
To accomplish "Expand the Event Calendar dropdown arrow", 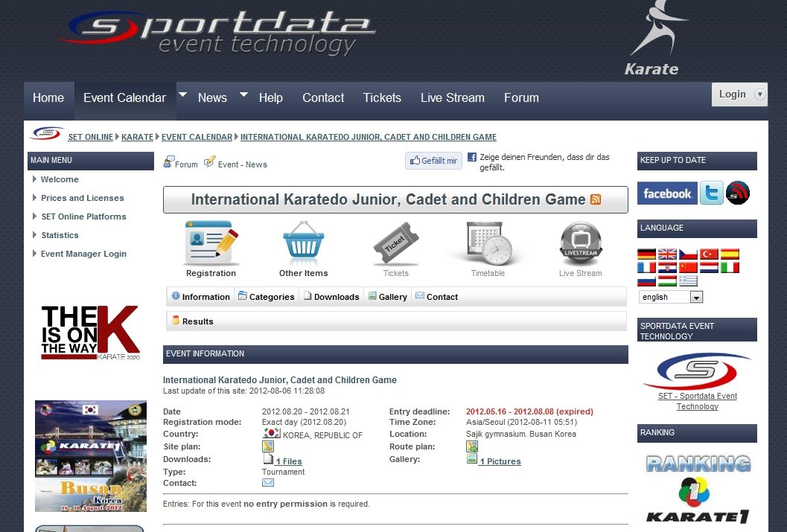I will coord(182,94).
